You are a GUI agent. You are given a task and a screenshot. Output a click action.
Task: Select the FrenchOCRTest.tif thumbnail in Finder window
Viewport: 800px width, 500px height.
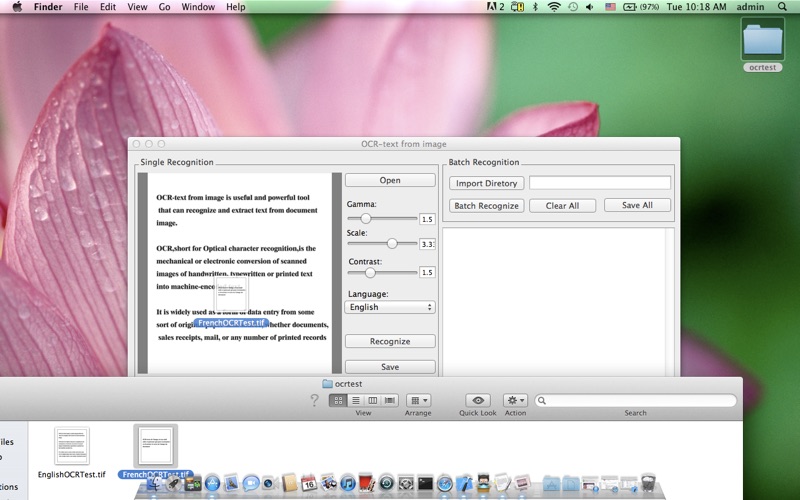click(156, 446)
